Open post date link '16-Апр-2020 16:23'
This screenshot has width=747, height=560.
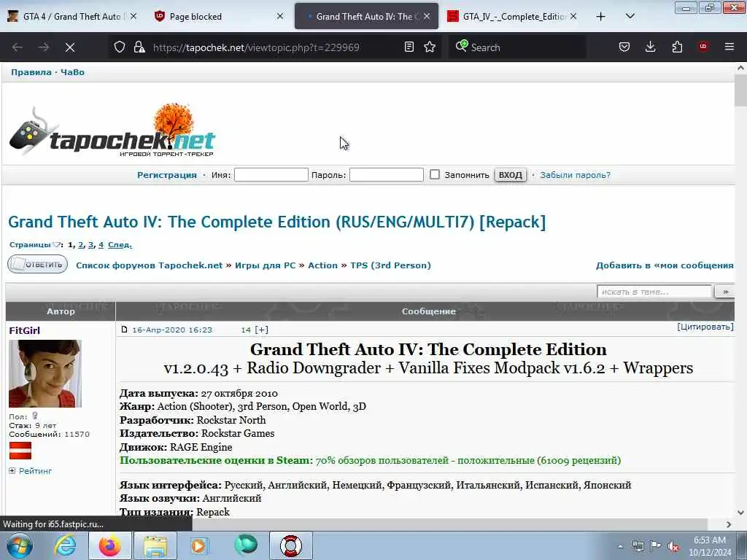pyautogui.click(x=172, y=330)
